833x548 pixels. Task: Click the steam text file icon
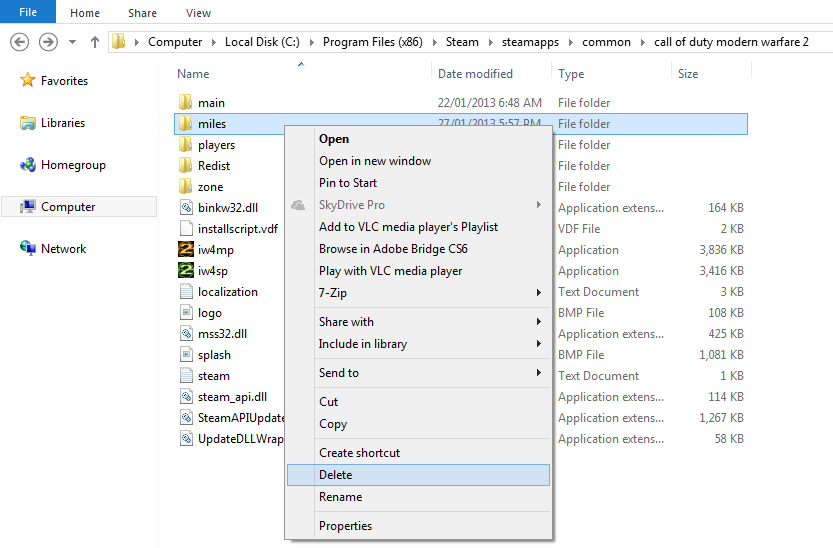click(x=186, y=375)
